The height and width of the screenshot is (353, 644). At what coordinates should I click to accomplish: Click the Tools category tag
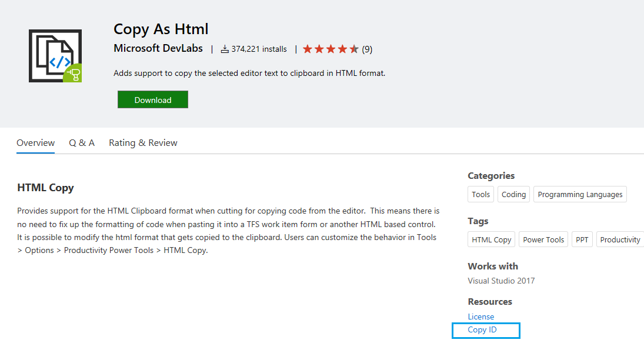pos(481,194)
